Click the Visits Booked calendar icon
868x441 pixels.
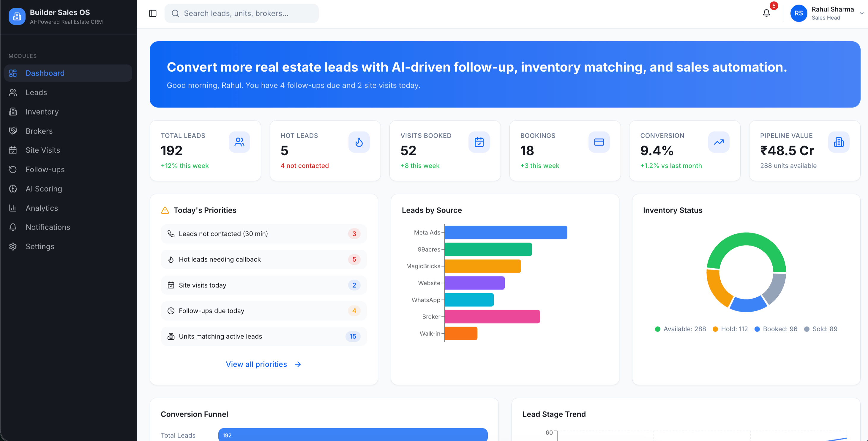point(479,142)
